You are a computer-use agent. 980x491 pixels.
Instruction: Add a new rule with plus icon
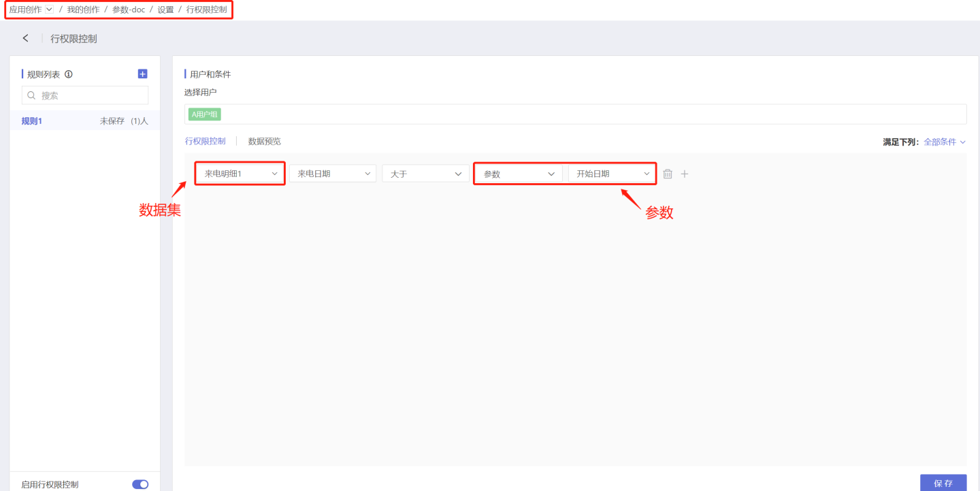pos(142,74)
